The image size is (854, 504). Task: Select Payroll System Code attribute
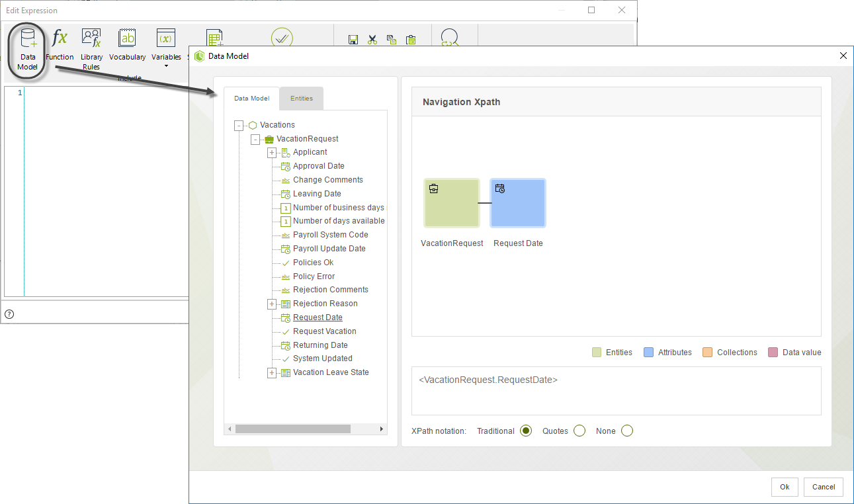coord(331,235)
